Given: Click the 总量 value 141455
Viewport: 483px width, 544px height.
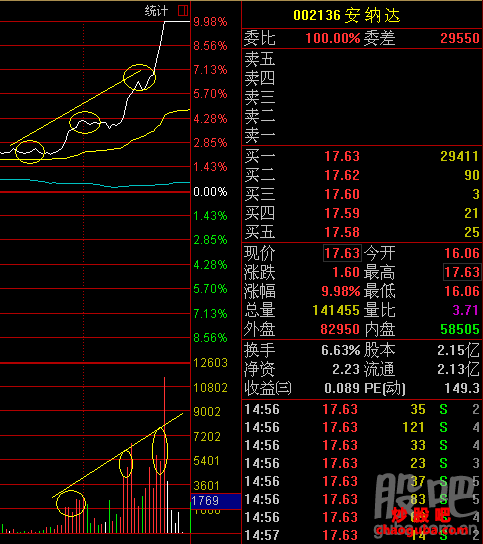Looking at the screenshot, I should point(336,310).
